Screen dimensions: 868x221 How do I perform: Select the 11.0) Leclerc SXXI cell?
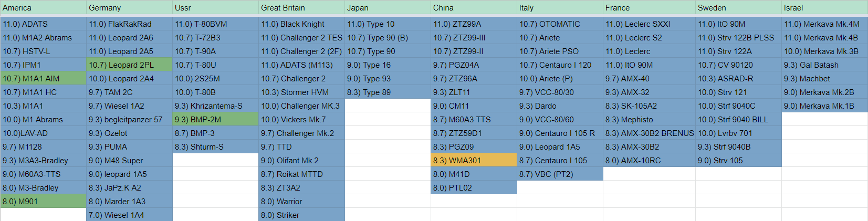tap(649, 24)
